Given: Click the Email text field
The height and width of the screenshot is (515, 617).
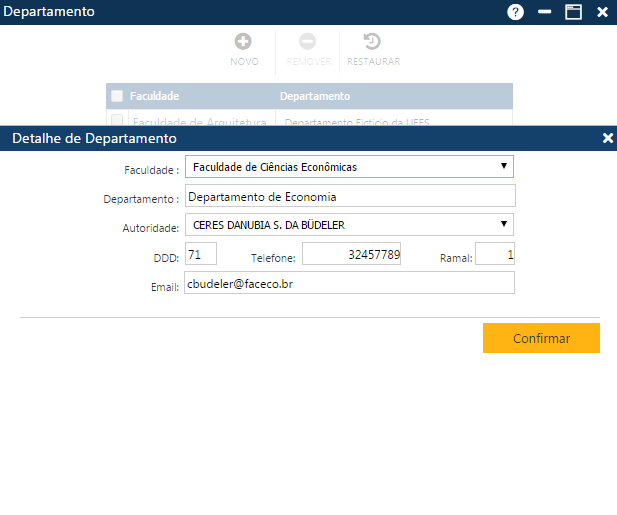Looking at the screenshot, I should click(x=349, y=284).
